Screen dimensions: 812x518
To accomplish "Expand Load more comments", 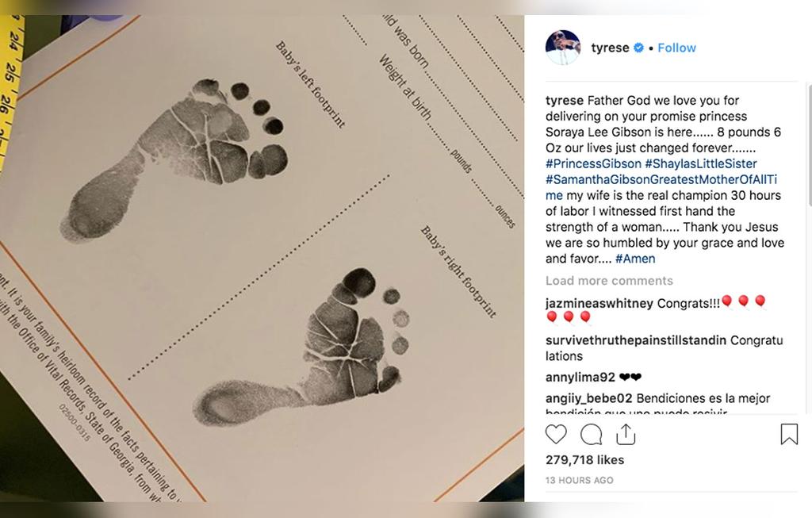I will [609, 281].
